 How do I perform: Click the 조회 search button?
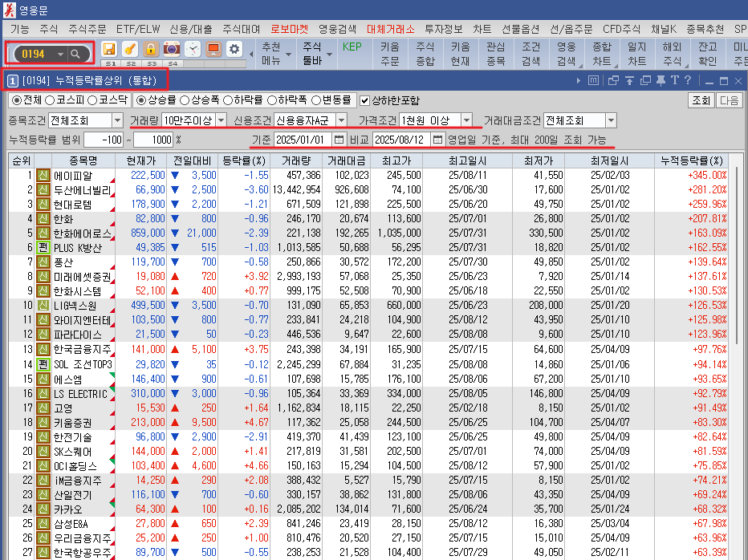pos(701,100)
